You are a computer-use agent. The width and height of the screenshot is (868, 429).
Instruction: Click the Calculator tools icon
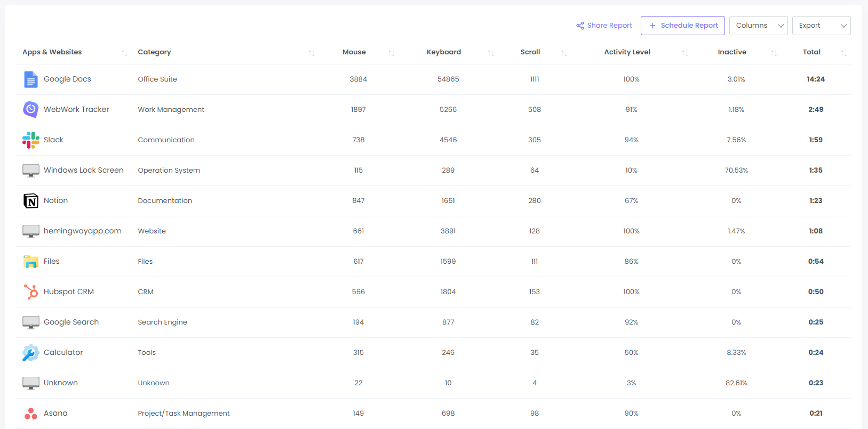[31, 353]
